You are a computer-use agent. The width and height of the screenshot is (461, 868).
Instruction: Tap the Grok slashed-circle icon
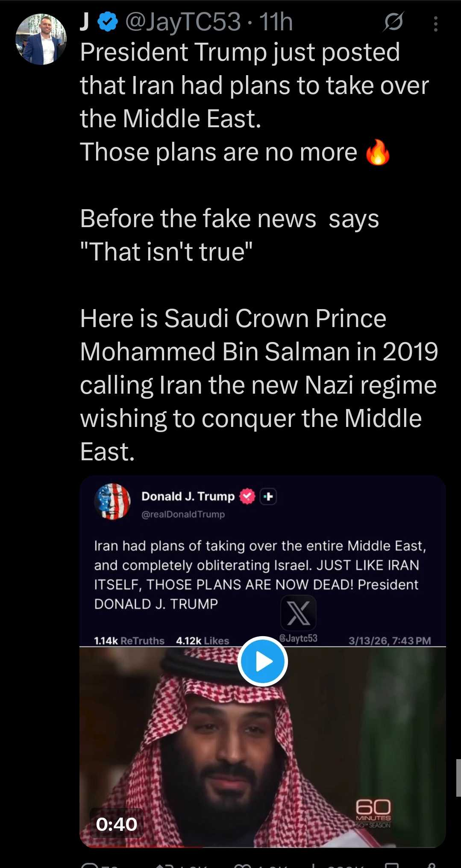tap(393, 22)
